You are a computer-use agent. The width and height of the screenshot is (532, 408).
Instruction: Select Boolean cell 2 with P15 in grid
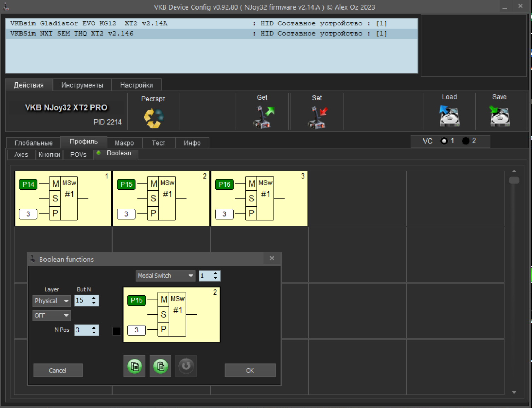click(161, 199)
